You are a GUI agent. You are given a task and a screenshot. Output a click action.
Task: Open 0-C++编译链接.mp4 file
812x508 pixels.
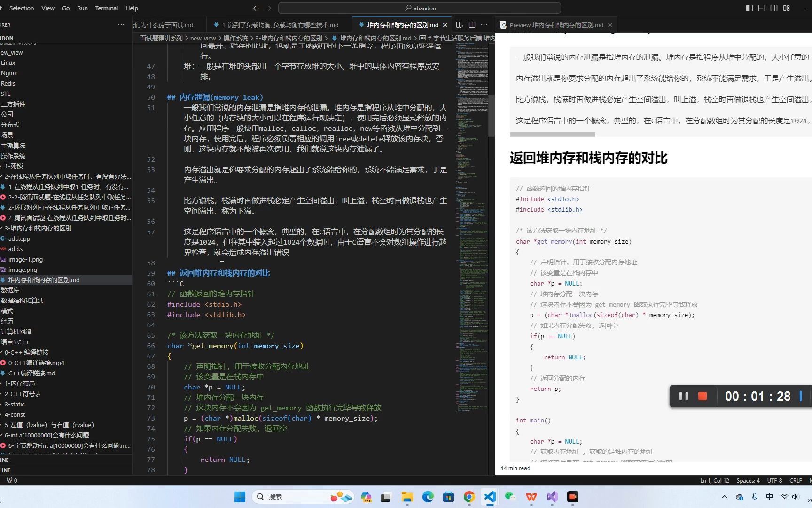(66, 363)
